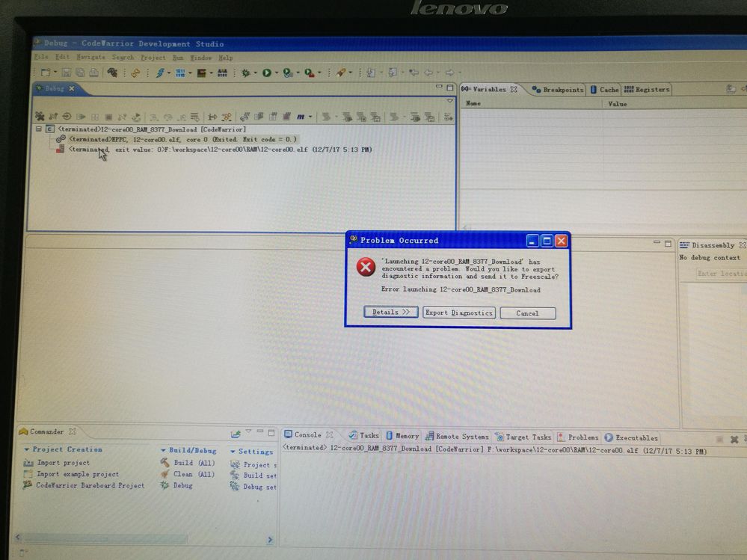Open the dropdown next to the Run play icon

pos(277,73)
